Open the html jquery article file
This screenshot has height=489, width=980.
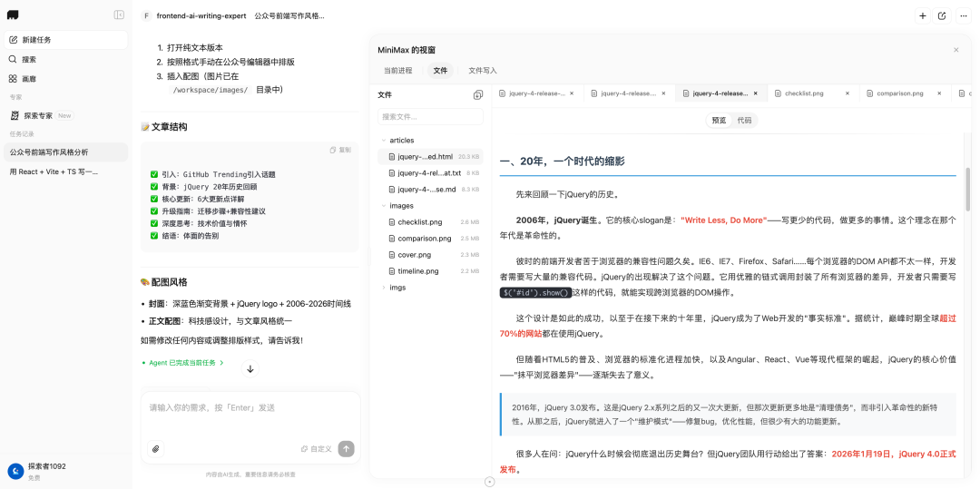(431, 157)
